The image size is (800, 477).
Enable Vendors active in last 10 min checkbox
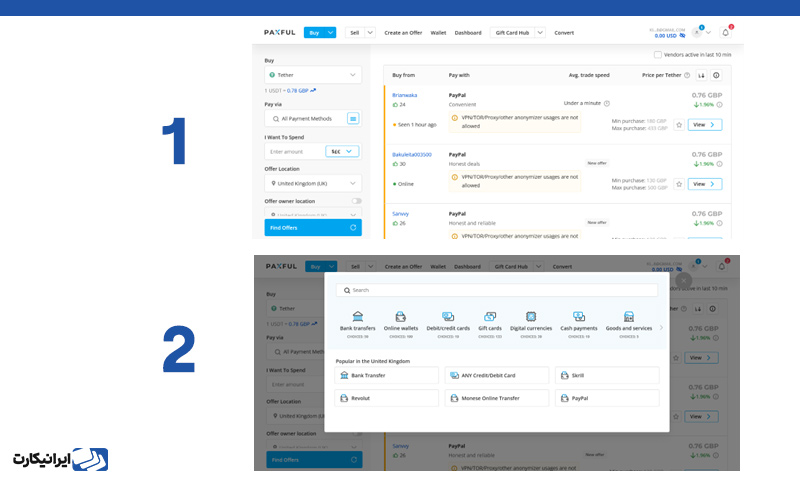coord(658,55)
